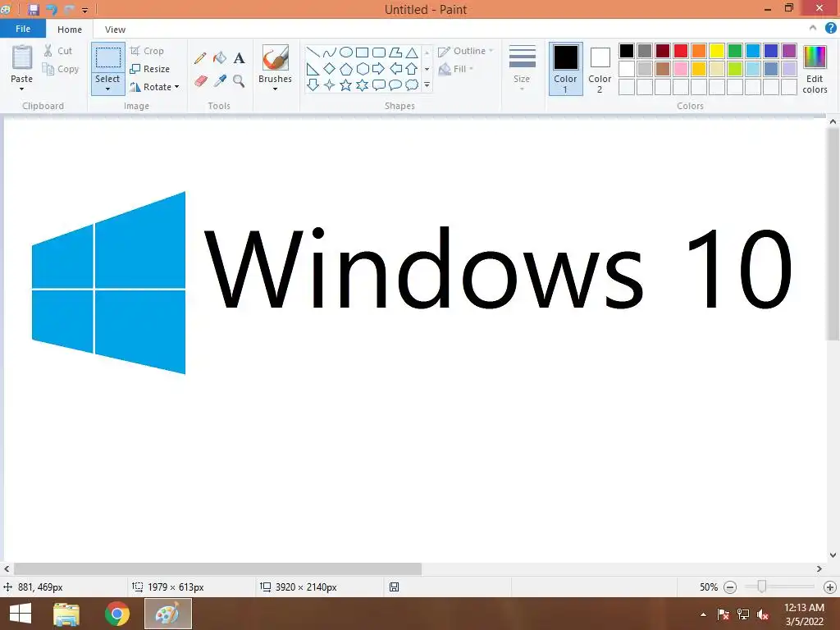Viewport: 840px width, 630px height.
Task: Choose the Hexagon shape
Action: (x=362, y=69)
